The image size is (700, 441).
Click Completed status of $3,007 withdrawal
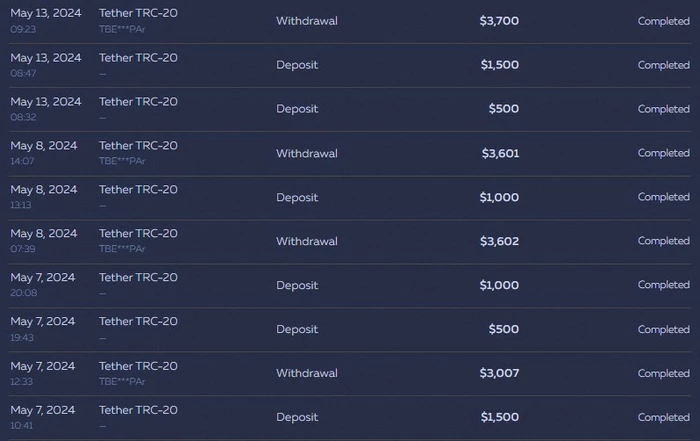(x=663, y=373)
